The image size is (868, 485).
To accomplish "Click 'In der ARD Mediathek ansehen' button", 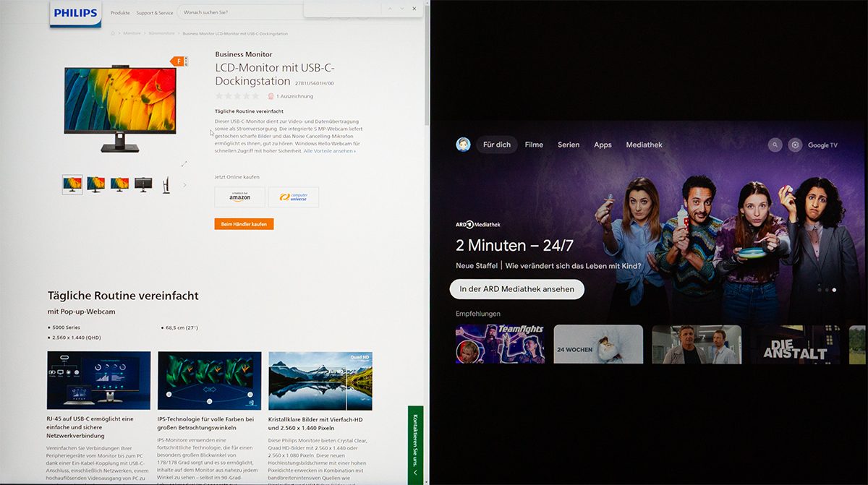I will point(516,289).
